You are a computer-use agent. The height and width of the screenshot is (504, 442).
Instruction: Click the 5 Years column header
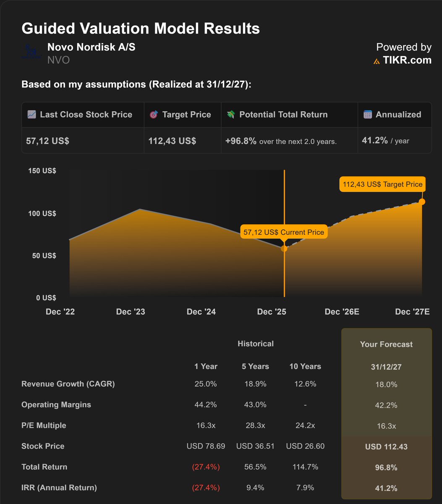click(255, 366)
